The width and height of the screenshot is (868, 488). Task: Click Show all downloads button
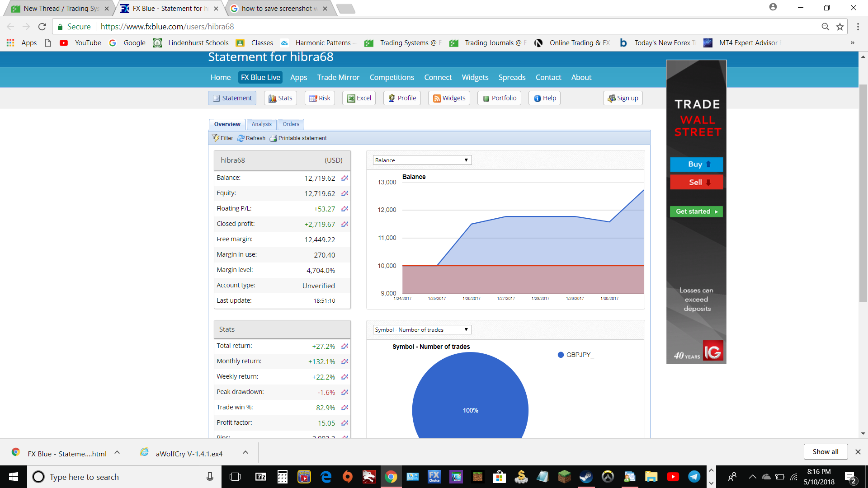826,452
